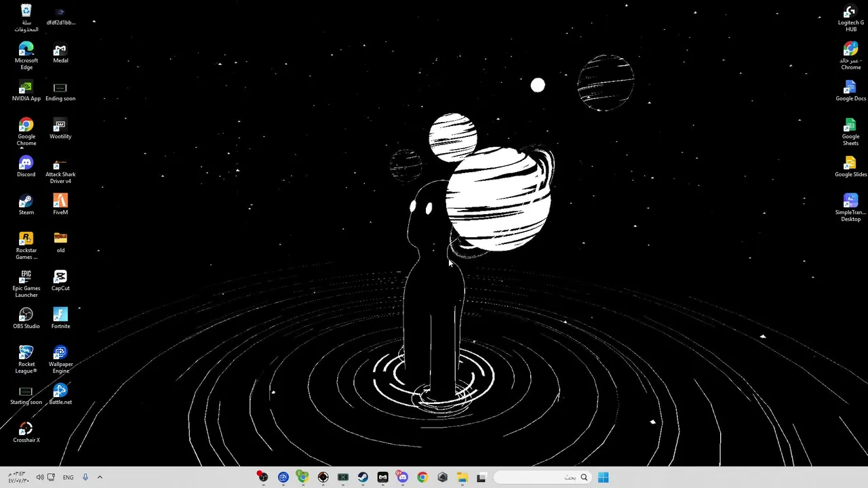Open OBS Studio desktop shortcut
Image resolution: width=868 pixels, height=488 pixels.
pyautogui.click(x=26, y=319)
